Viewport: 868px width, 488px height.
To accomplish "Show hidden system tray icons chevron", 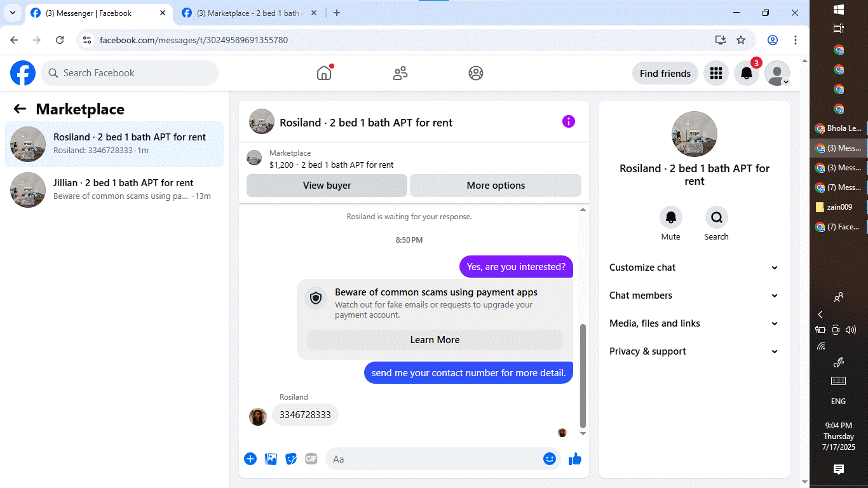I will pos(820,315).
